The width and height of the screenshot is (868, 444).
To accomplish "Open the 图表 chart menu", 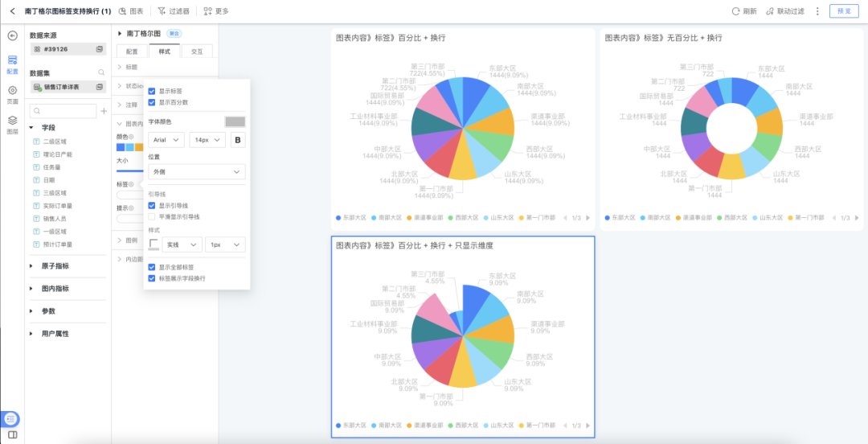I will tap(131, 11).
